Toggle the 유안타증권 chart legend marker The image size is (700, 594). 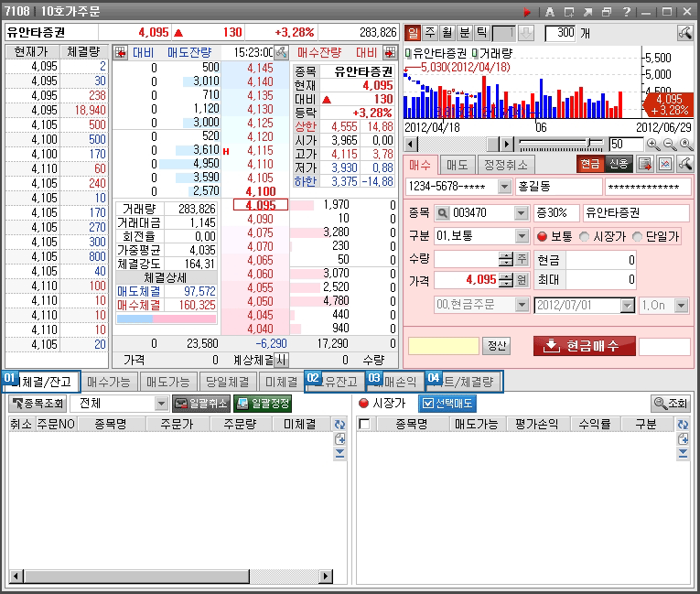tap(407, 54)
